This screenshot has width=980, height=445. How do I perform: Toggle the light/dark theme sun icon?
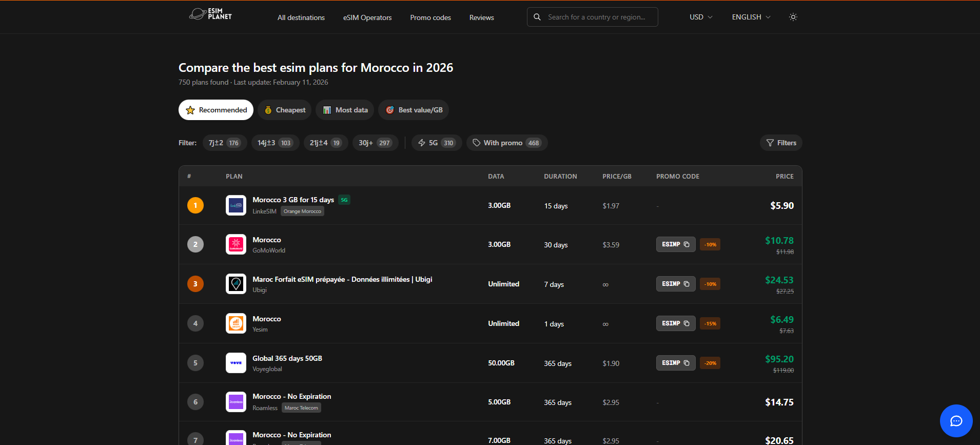(793, 17)
